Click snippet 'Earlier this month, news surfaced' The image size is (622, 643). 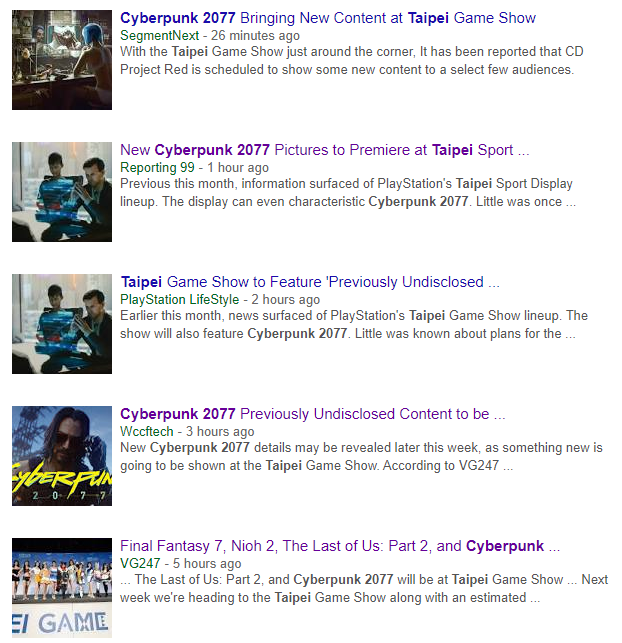[354, 325]
